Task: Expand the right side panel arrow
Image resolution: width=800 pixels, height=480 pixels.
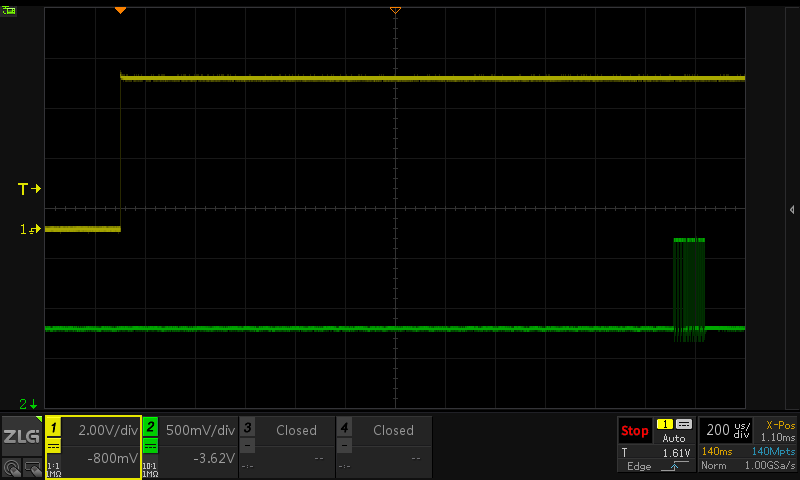Action: [x=792, y=210]
